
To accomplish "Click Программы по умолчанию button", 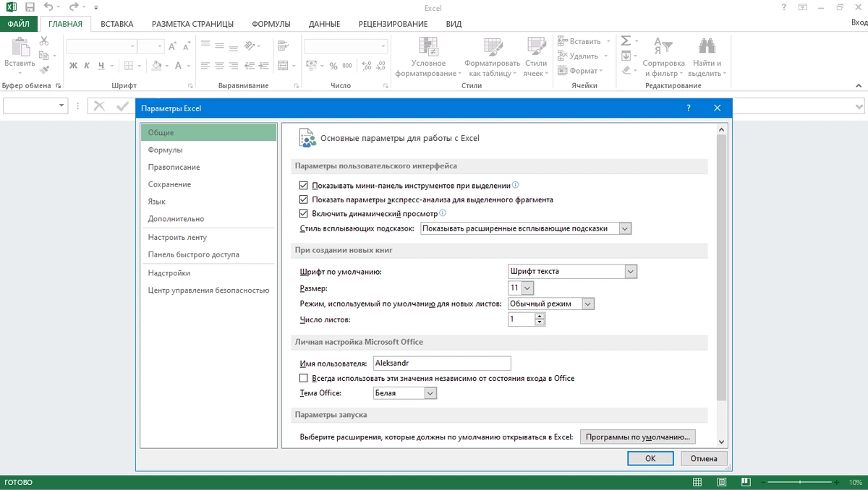I will click(x=637, y=437).
